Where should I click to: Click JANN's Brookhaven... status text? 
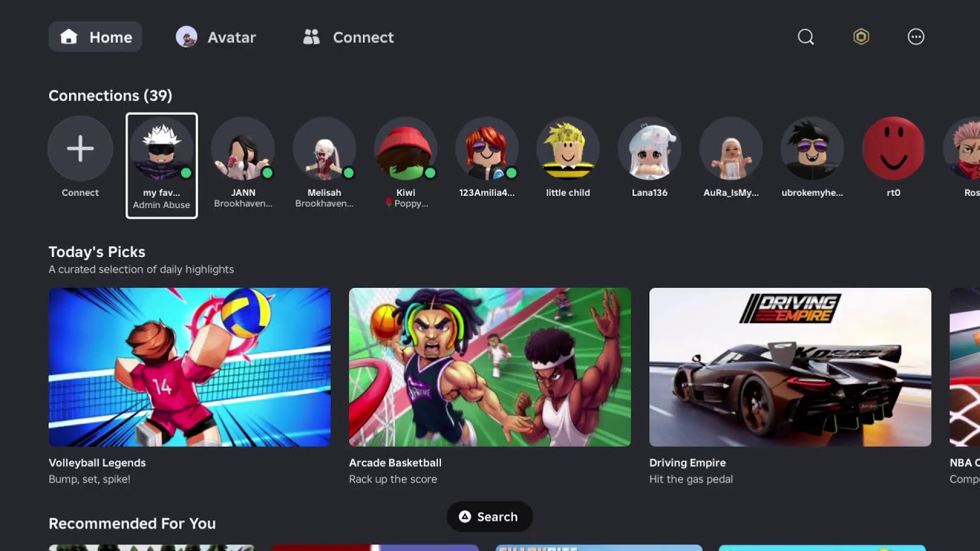coord(243,204)
